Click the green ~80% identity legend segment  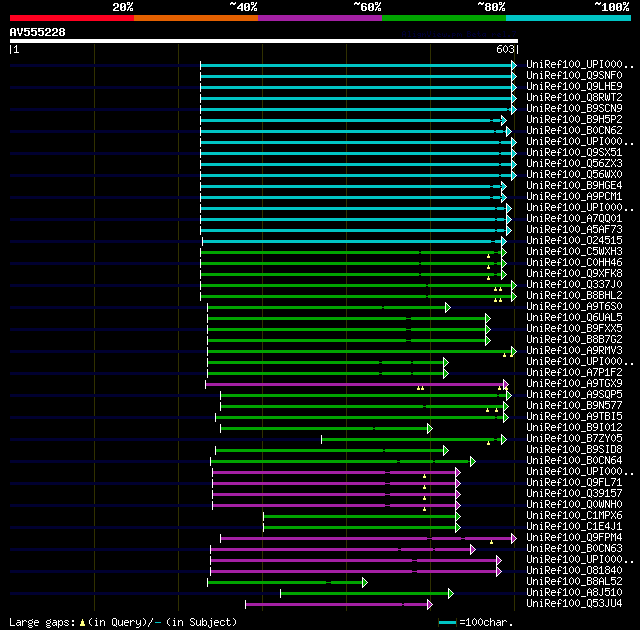tap(444, 18)
